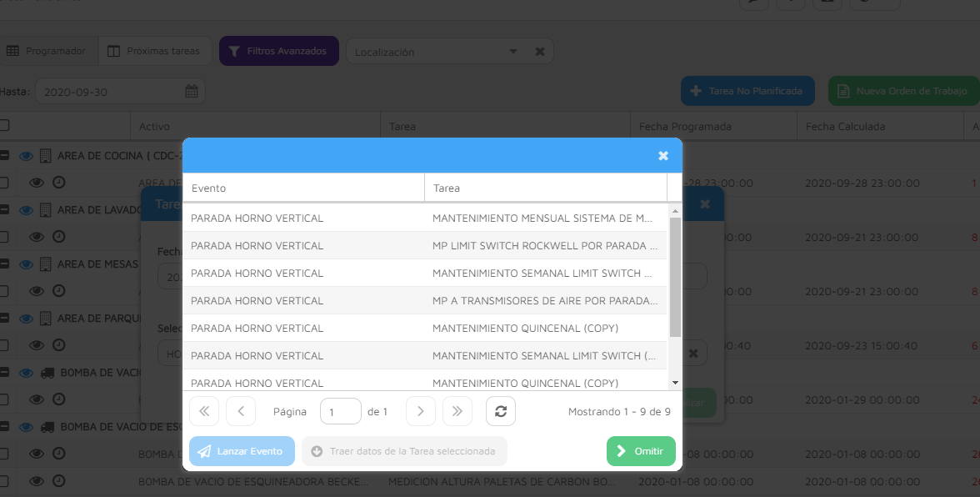Toggle the select-all checkbox in table header
The height and width of the screenshot is (497, 980).
click(3, 125)
